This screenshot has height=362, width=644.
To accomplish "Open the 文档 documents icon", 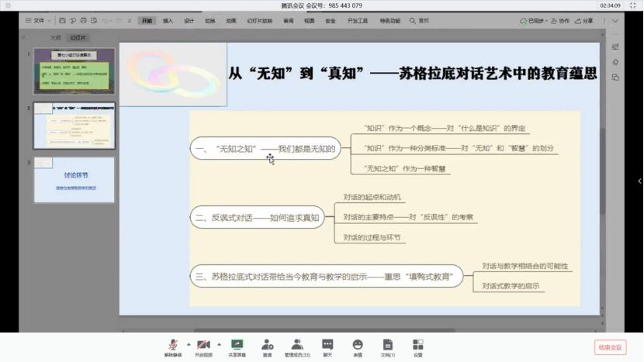I will pyautogui.click(x=387, y=344).
